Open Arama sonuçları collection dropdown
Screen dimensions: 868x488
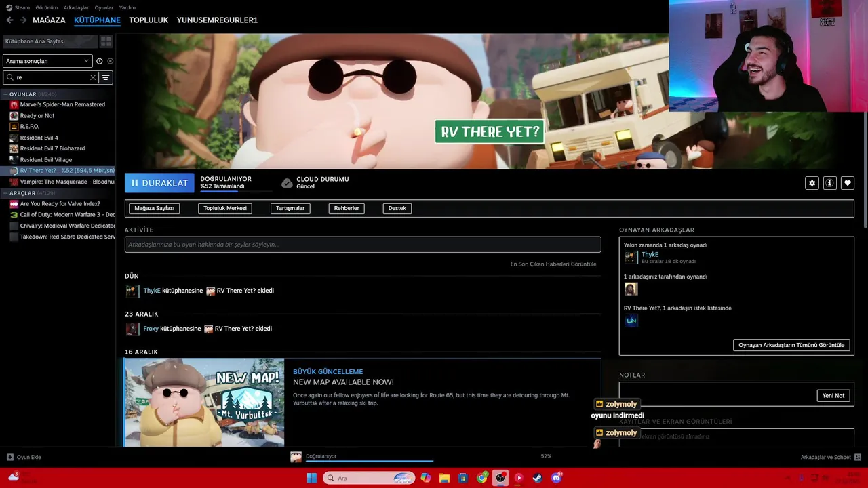pyautogui.click(x=47, y=61)
